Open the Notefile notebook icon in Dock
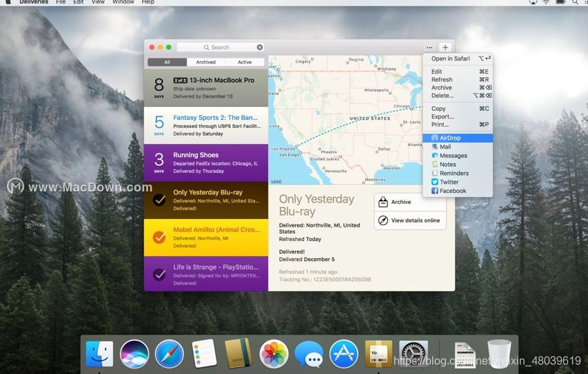The image size is (588, 374). coord(239,353)
